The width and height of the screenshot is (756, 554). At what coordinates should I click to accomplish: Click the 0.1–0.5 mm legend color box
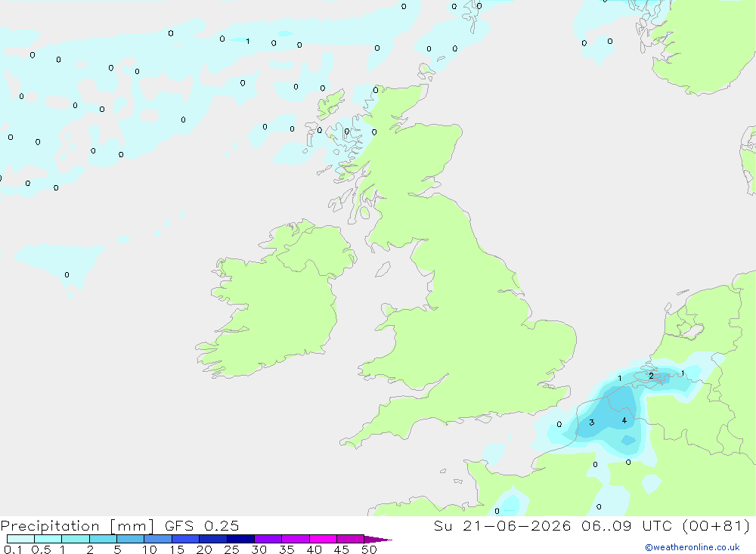[x=20, y=539]
